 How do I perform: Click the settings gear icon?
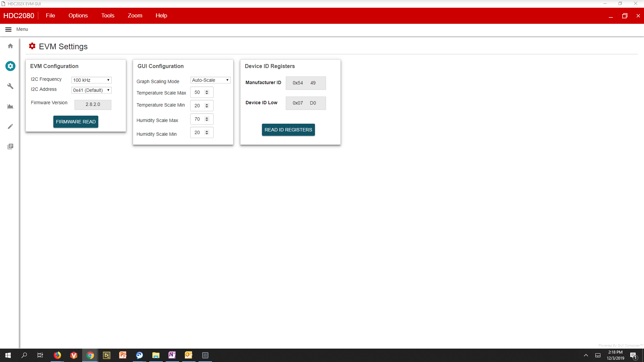click(x=10, y=66)
